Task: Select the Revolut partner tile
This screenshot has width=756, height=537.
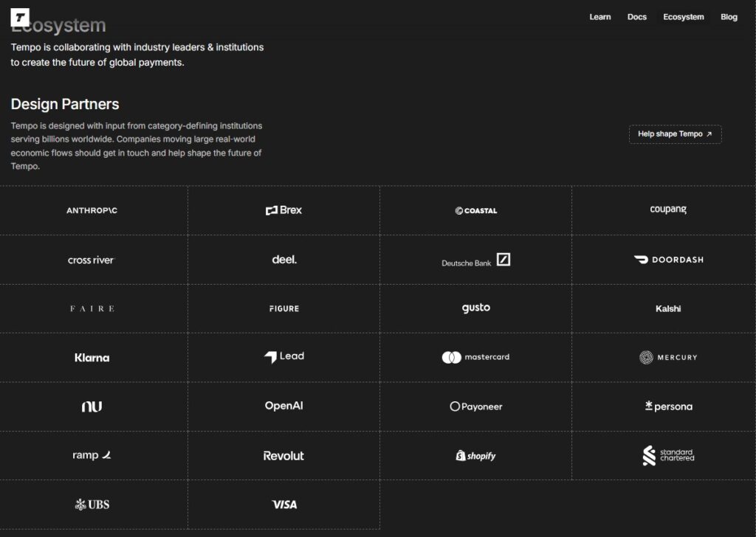Action: [283, 456]
